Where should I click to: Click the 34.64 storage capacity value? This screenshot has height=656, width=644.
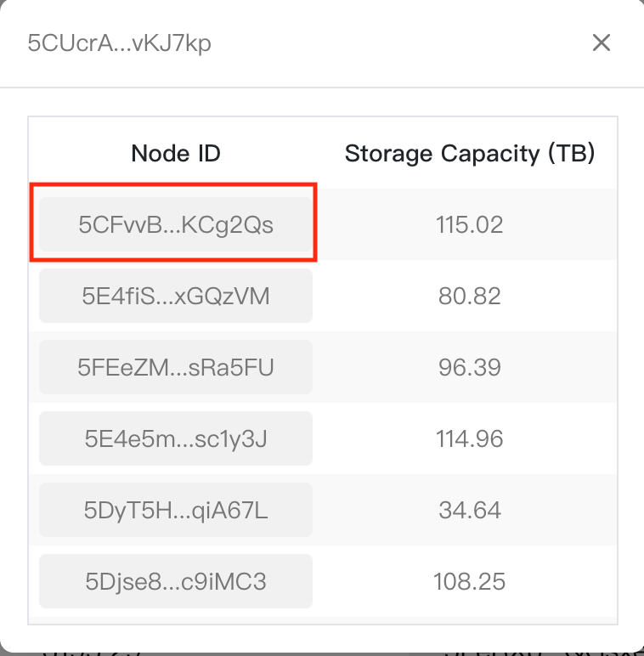click(x=470, y=511)
